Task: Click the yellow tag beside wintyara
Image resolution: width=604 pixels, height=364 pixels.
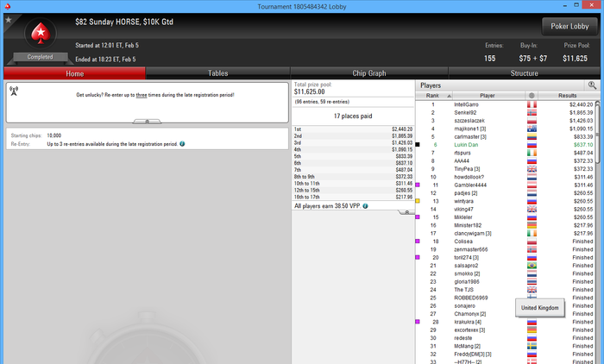Action: [418, 201]
